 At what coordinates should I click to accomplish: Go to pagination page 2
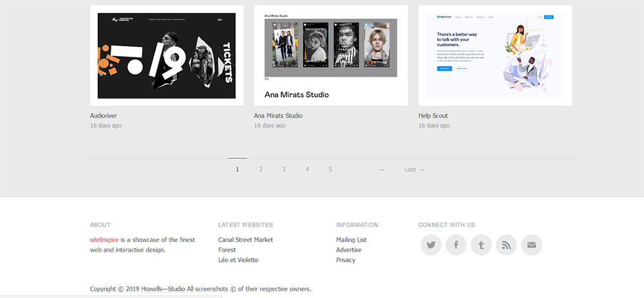261,169
